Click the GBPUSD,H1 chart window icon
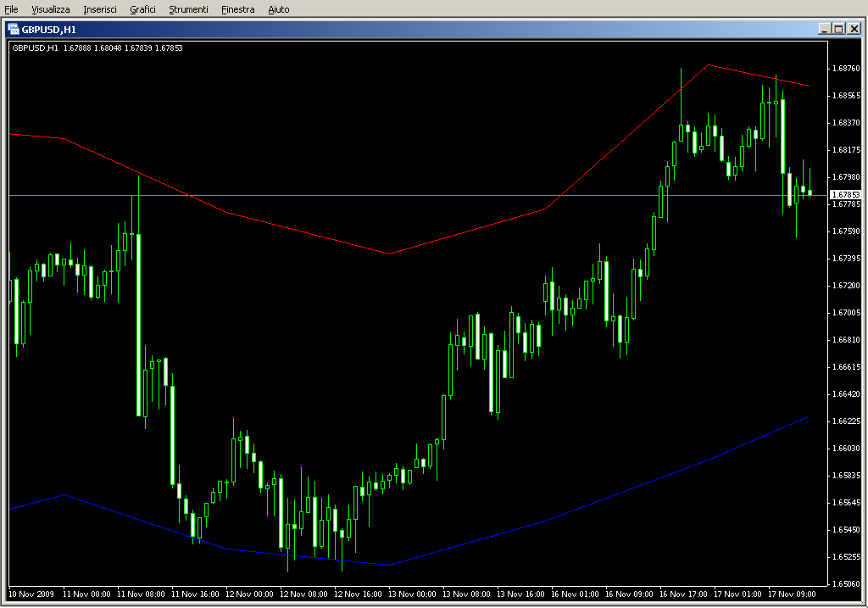The height and width of the screenshot is (608, 868). click(13, 30)
